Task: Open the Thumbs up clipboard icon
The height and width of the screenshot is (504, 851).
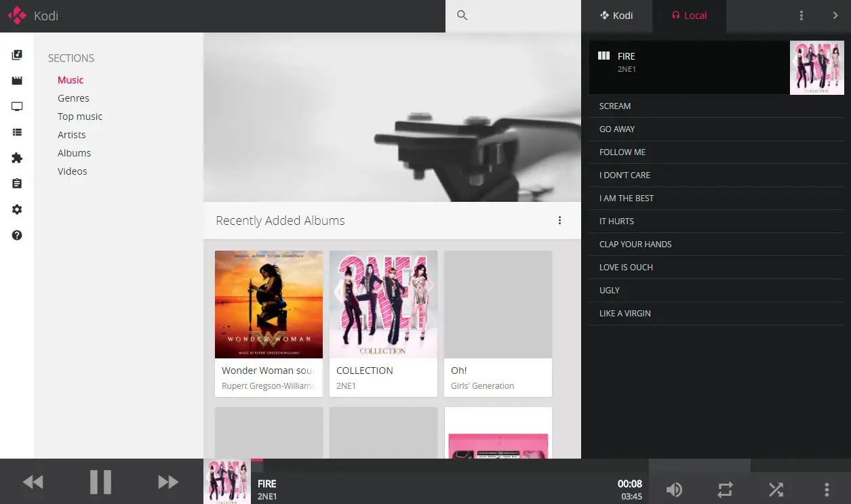Action: [x=17, y=184]
